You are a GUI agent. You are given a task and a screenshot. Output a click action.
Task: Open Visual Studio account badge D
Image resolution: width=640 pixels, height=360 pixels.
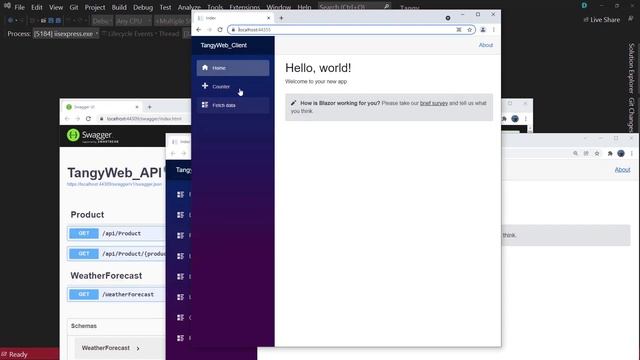584,5
